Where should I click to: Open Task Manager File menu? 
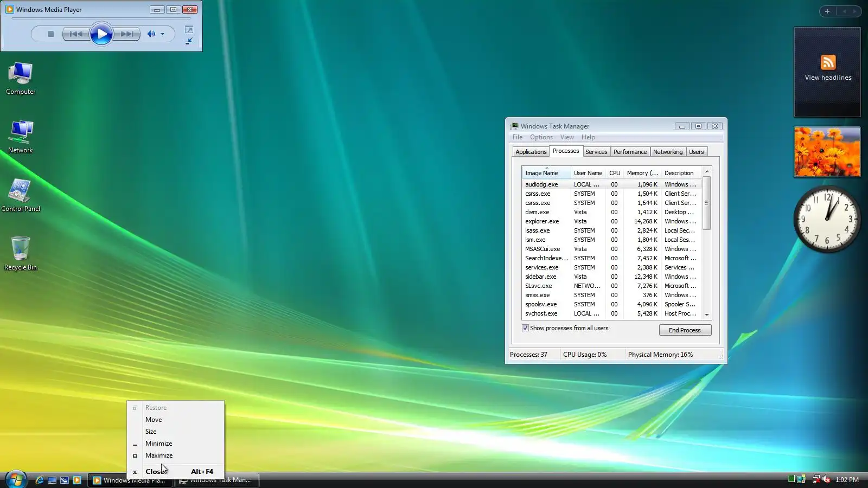[x=518, y=137]
